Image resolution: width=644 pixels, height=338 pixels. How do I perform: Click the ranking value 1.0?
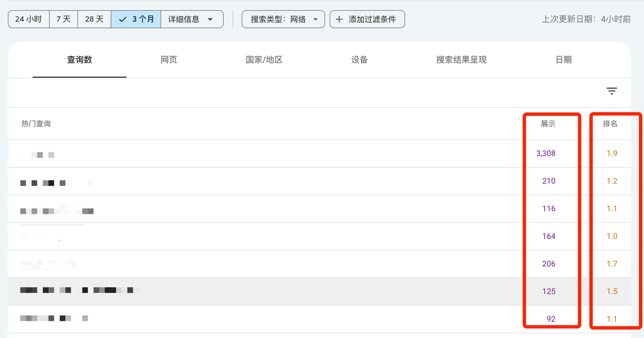612,236
